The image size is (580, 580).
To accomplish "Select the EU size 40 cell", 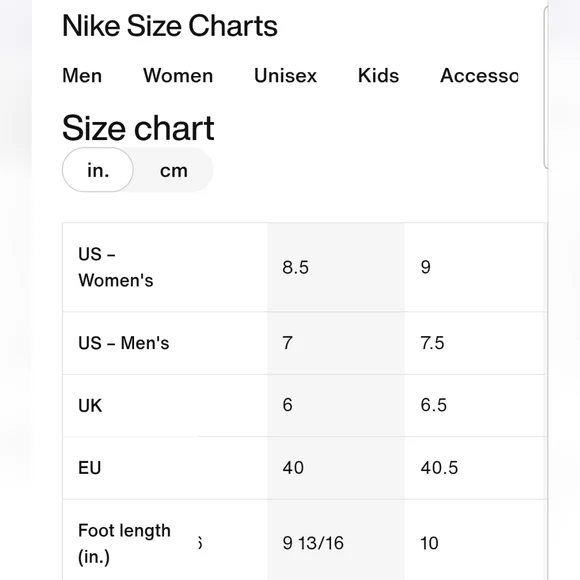I will [336, 468].
